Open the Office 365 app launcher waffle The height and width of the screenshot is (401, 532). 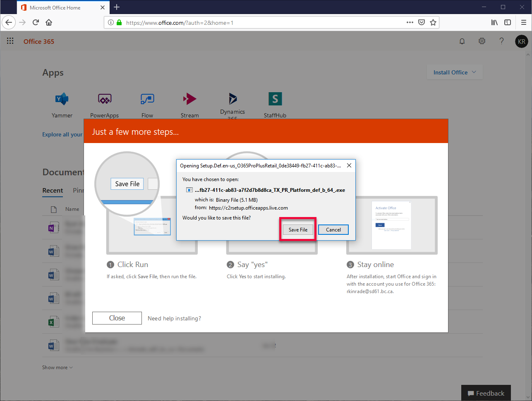pyautogui.click(x=10, y=41)
